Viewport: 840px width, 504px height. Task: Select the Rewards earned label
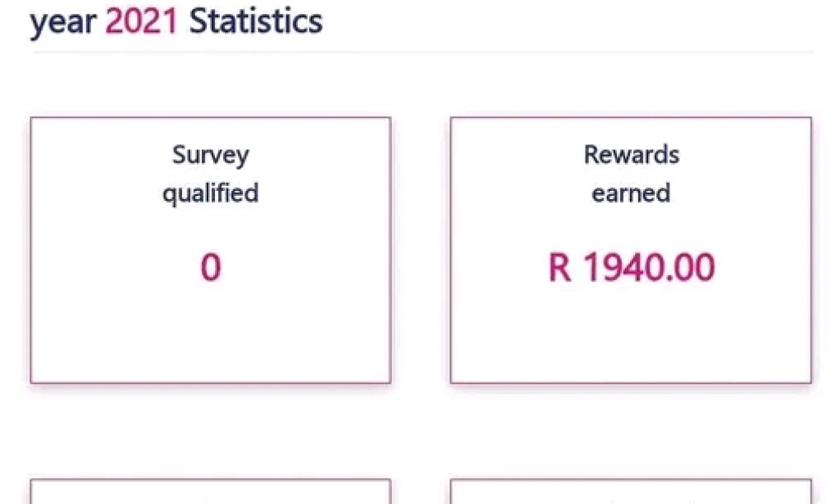point(630,172)
